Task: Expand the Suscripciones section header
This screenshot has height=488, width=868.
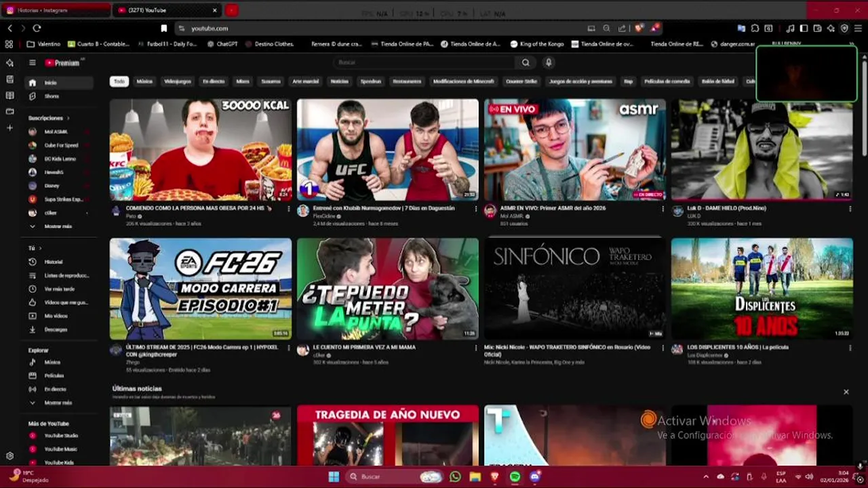Action: pyautogui.click(x=49, y=118)
